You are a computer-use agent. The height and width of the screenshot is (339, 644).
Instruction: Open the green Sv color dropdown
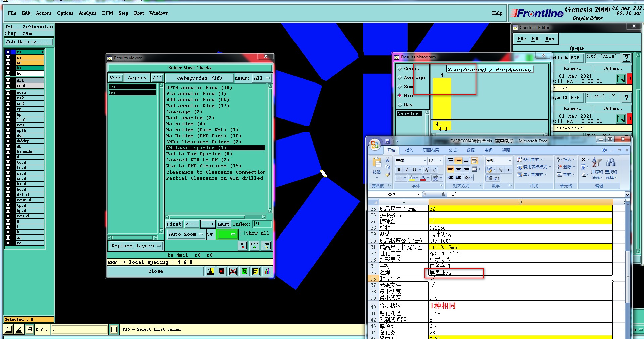[x=228, y=234]
